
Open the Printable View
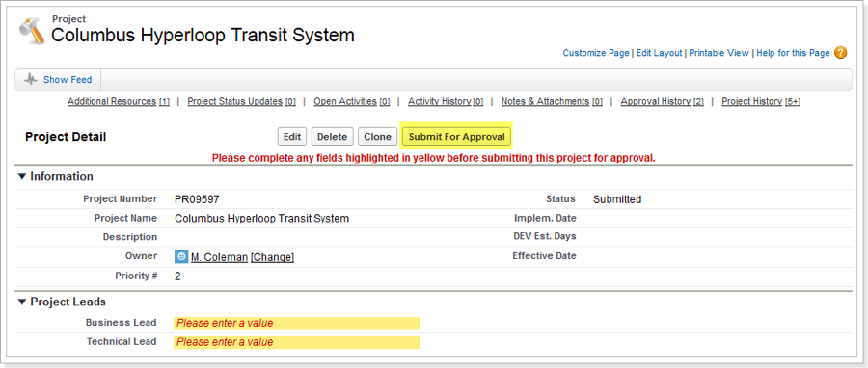click(719, 53)
